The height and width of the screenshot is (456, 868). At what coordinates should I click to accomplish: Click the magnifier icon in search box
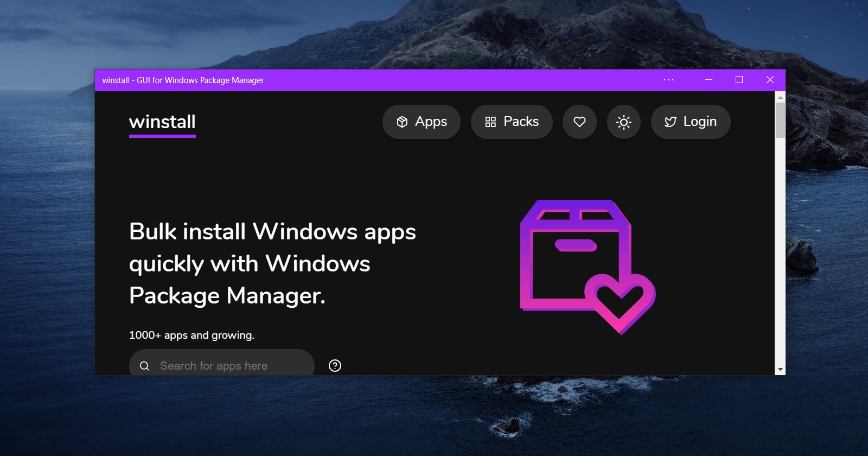coord(144,365)
